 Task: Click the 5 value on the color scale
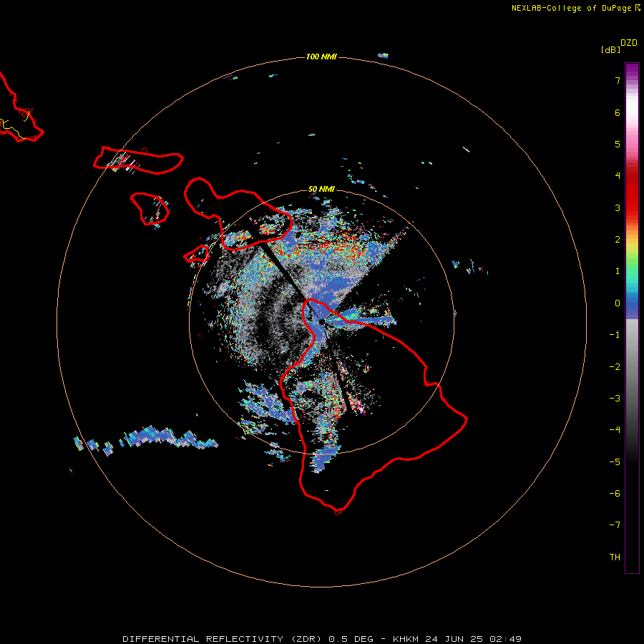pos(618,144)
